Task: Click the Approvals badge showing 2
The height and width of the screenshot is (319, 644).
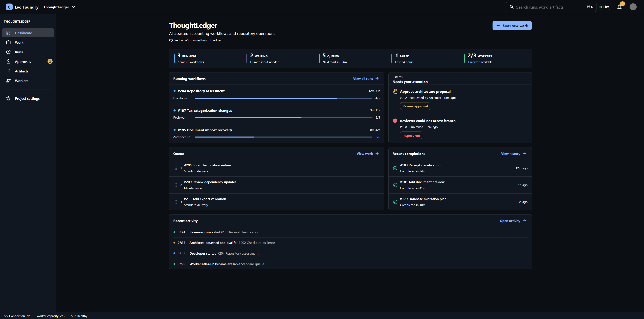Action: coord(50,61)
